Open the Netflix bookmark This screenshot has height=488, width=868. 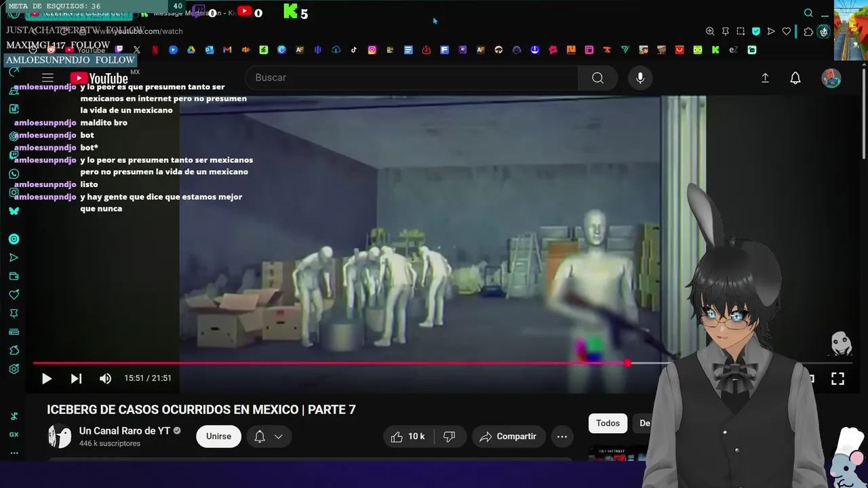[155, 49]
